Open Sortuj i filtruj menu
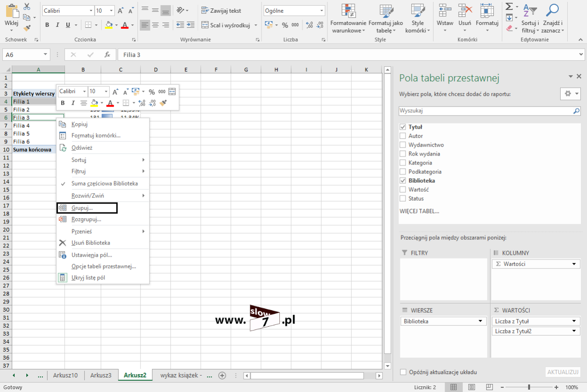Viewport: 587px width, 392px height. point(530,19)
